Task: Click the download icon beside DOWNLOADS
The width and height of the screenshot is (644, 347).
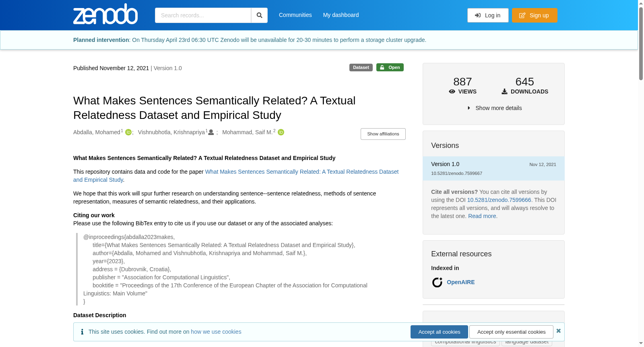Action: point(504,91)
